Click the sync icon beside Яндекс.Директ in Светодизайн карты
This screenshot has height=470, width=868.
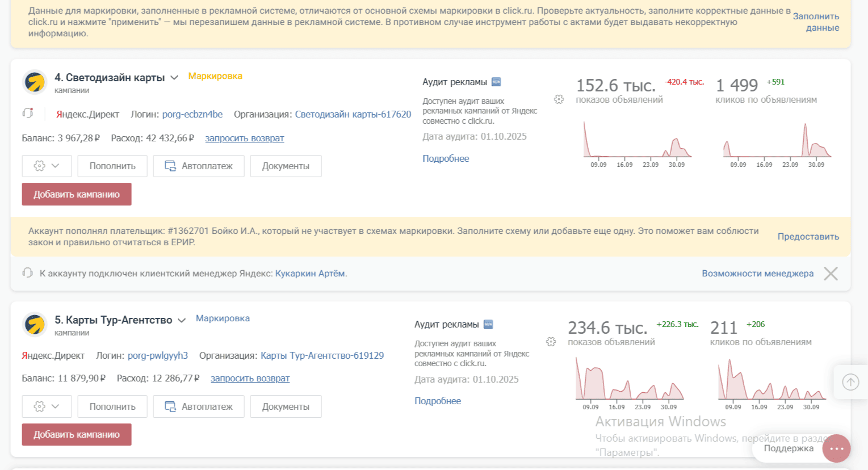pos(28,113)
